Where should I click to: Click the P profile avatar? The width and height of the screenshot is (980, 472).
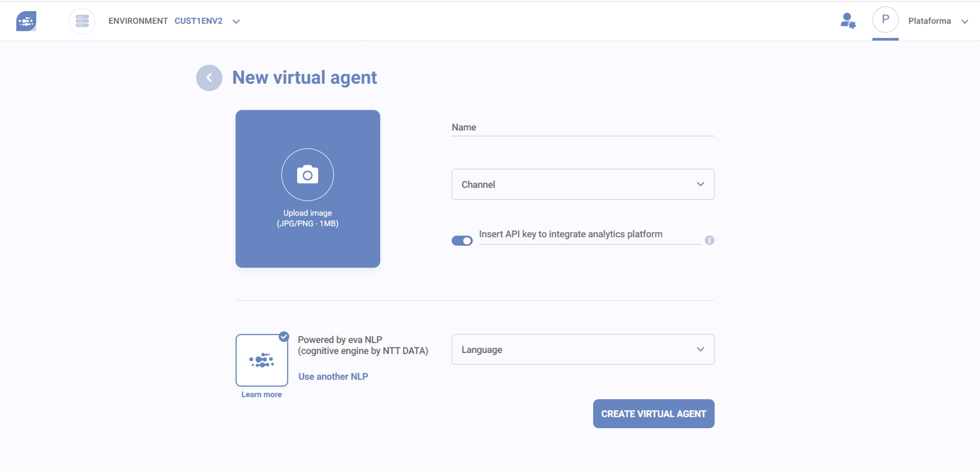885,20
